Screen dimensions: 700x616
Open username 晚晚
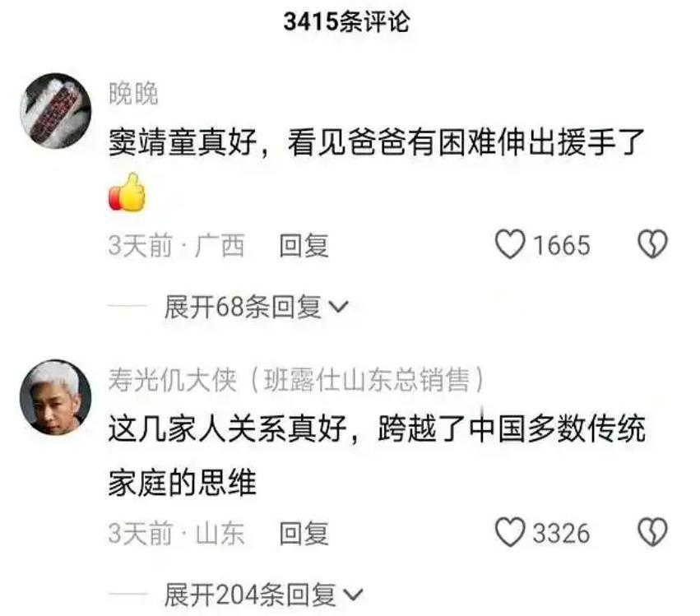133,94
